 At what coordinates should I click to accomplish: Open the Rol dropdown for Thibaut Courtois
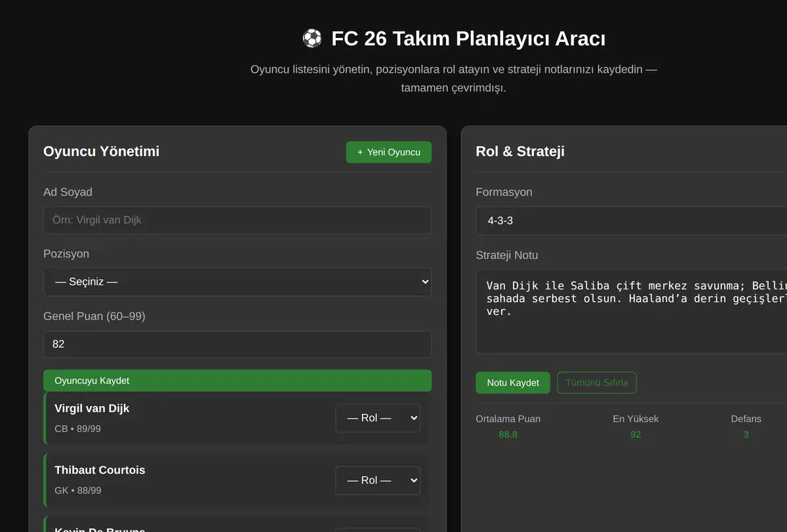pyautogui.click(x=378, y=480)
